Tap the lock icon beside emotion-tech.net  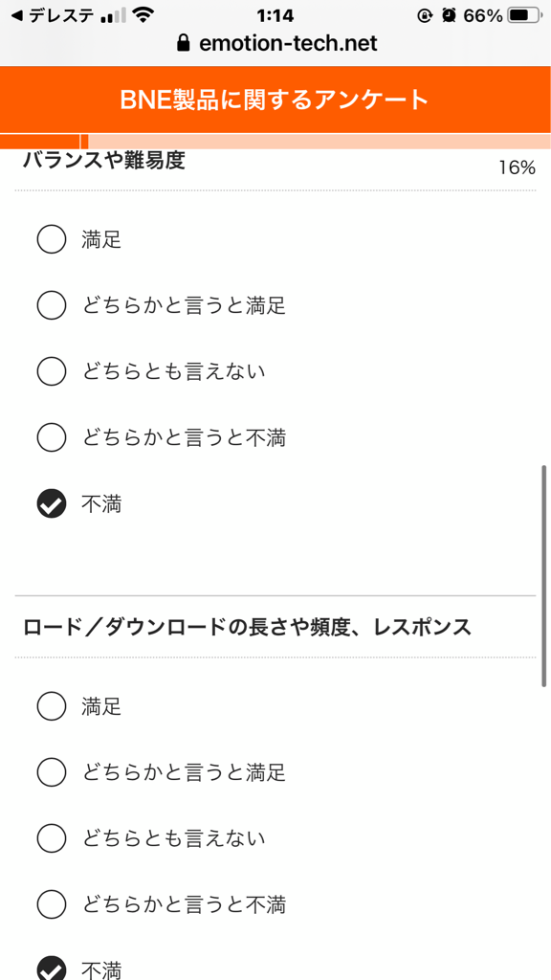[x=183, y=44]
